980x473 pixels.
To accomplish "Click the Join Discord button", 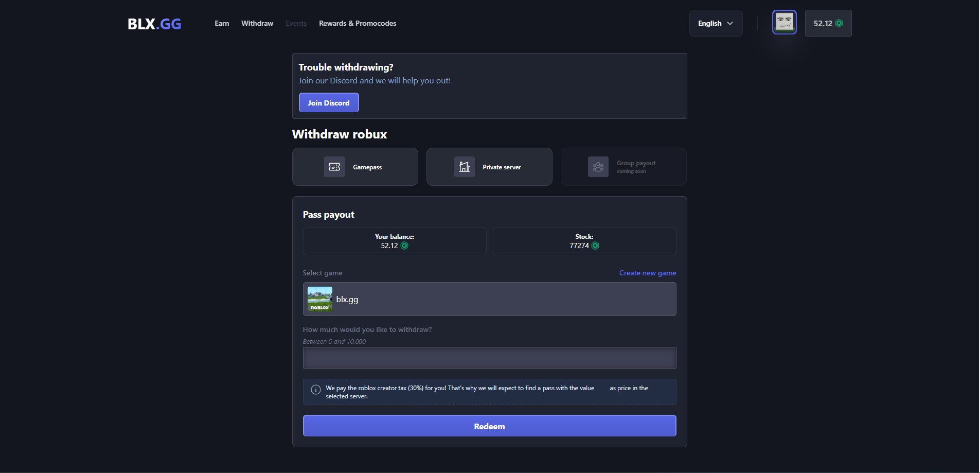I will click(329, 102).
